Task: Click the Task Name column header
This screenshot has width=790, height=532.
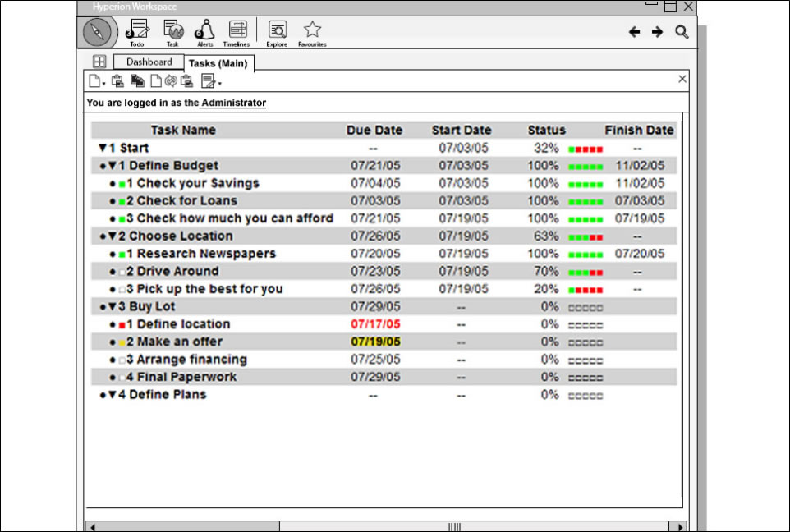Action: (x=183, y=130)
